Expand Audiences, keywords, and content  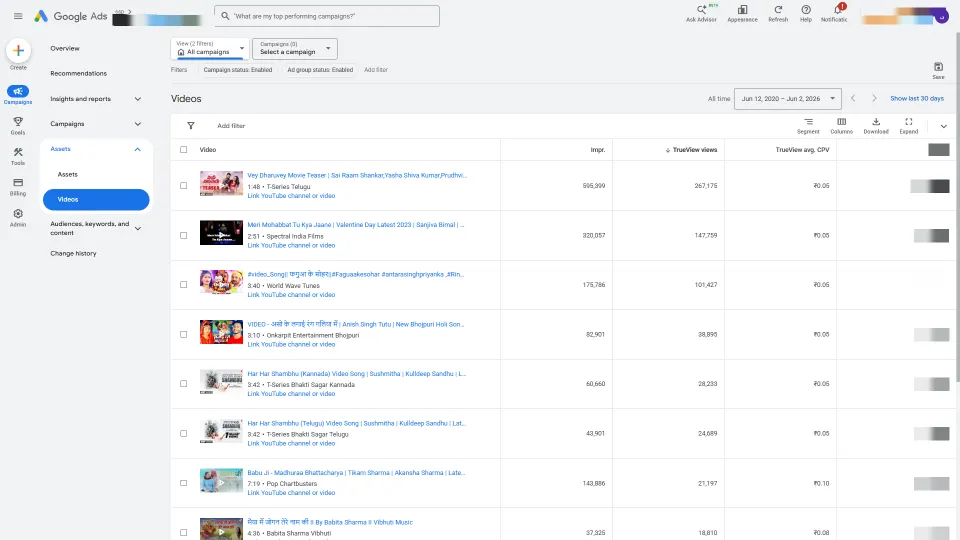(138, 228)
